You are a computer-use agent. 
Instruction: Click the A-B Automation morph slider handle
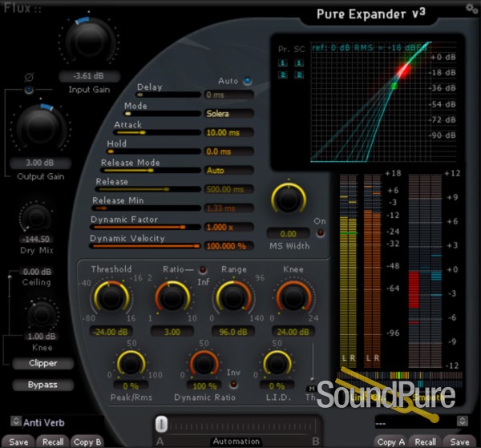(x=161, y=425)
